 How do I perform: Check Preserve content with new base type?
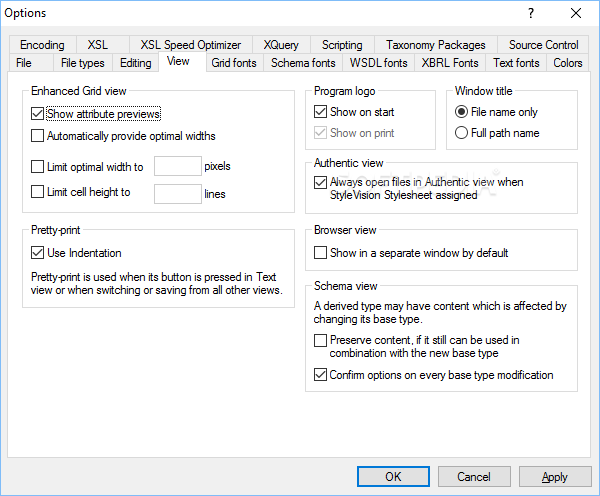[x=320, y=340]
